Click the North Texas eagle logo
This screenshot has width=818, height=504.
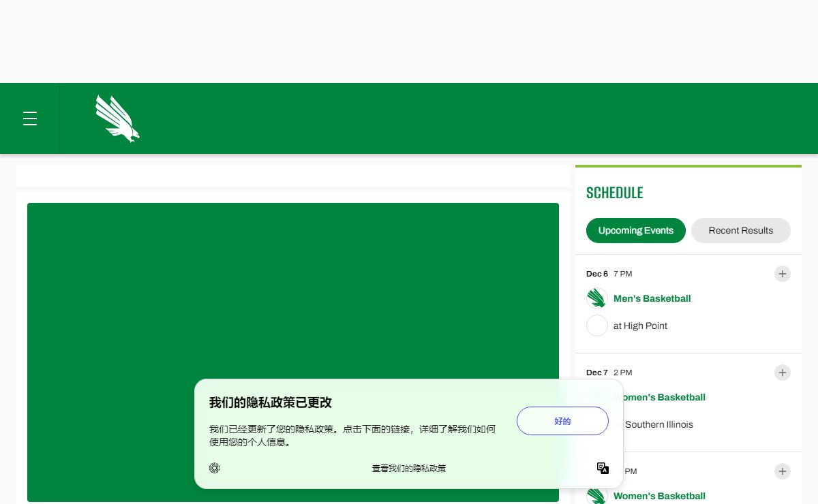point(117,119)
